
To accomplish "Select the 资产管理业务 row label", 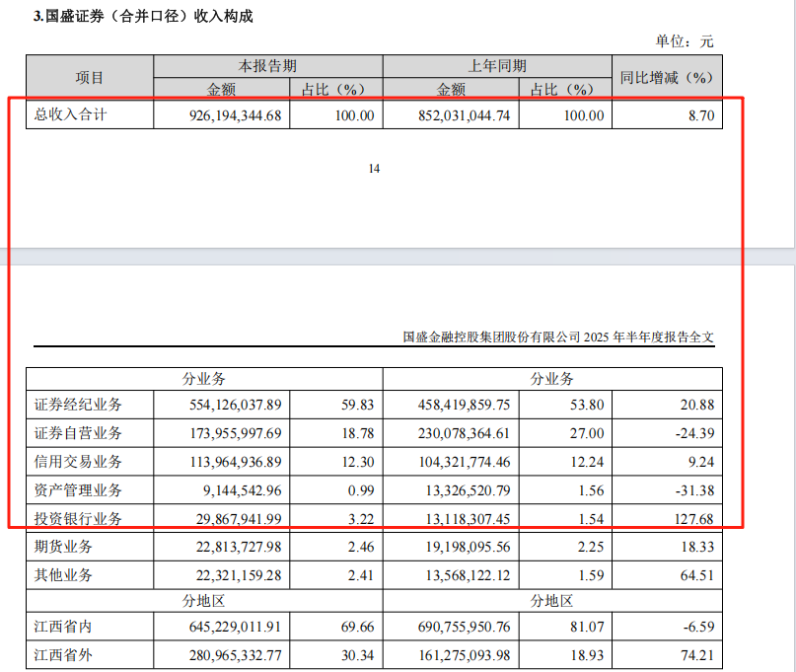I will 79,489.
